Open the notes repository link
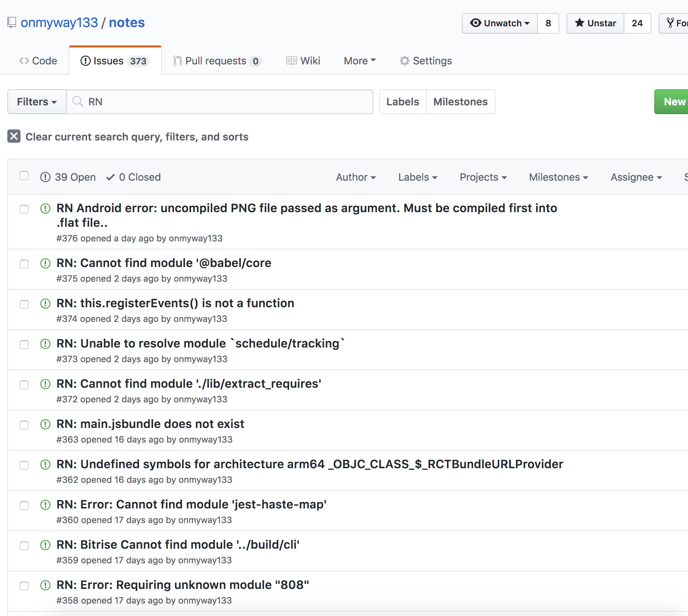 (x=127, y=23)
